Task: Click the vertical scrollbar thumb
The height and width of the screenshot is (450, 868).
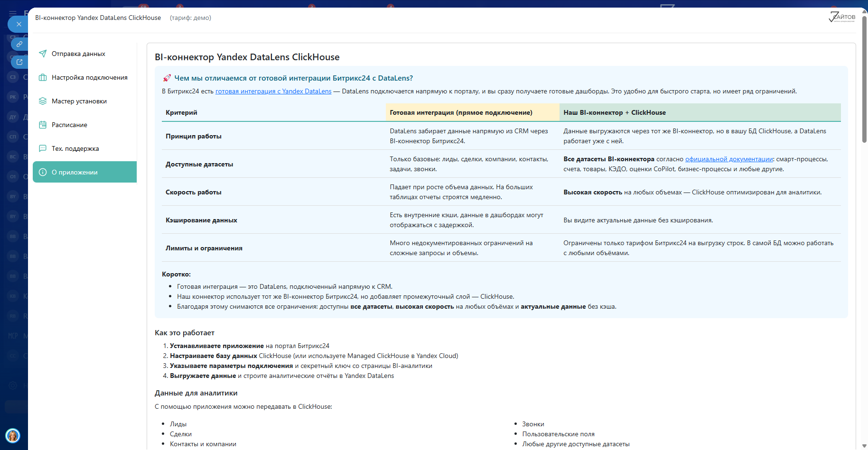Action: (865, 79)
